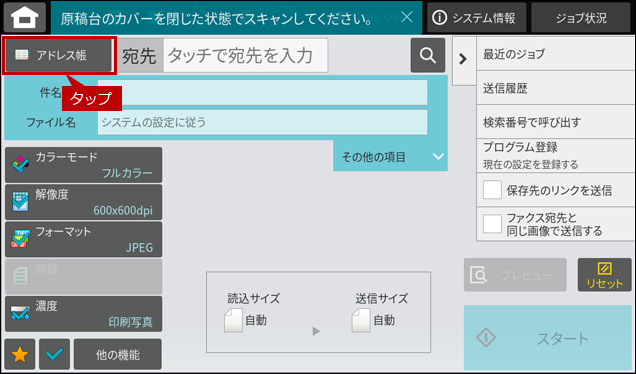Open フォーマット format setting
This screenshot has width=636, height=374.
click(x=84, y=239)
